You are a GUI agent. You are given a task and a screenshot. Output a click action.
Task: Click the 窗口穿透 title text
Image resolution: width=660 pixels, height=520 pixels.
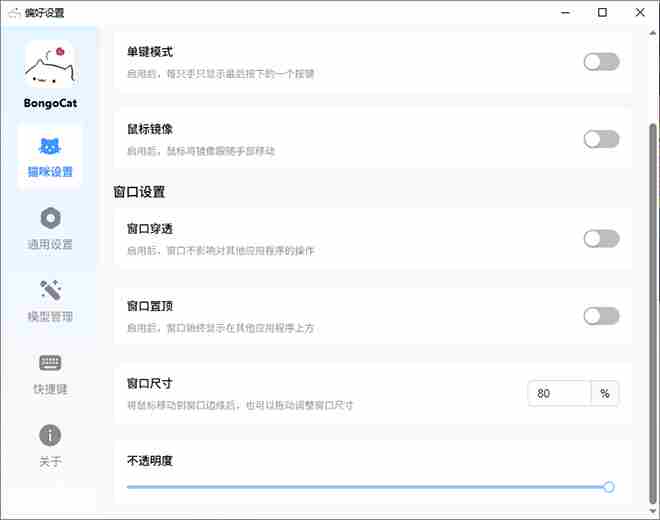pos(150,229)
